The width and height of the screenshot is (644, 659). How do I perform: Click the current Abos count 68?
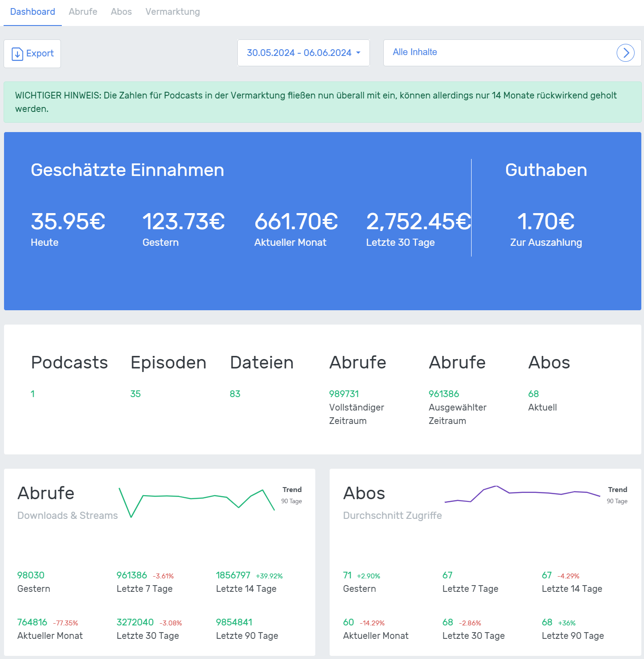click(533, 394)
